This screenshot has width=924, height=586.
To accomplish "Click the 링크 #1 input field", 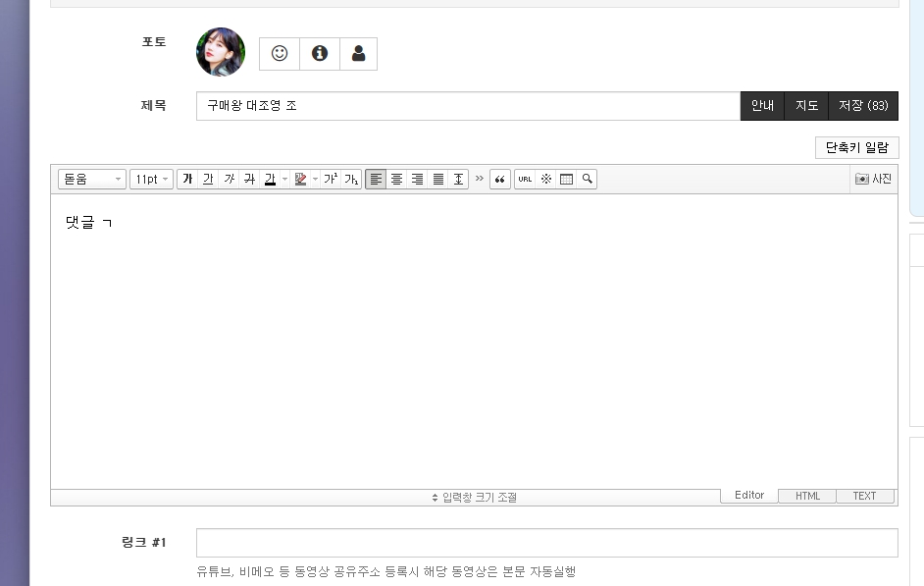I will pyautogui.click(x=547, y=543).
